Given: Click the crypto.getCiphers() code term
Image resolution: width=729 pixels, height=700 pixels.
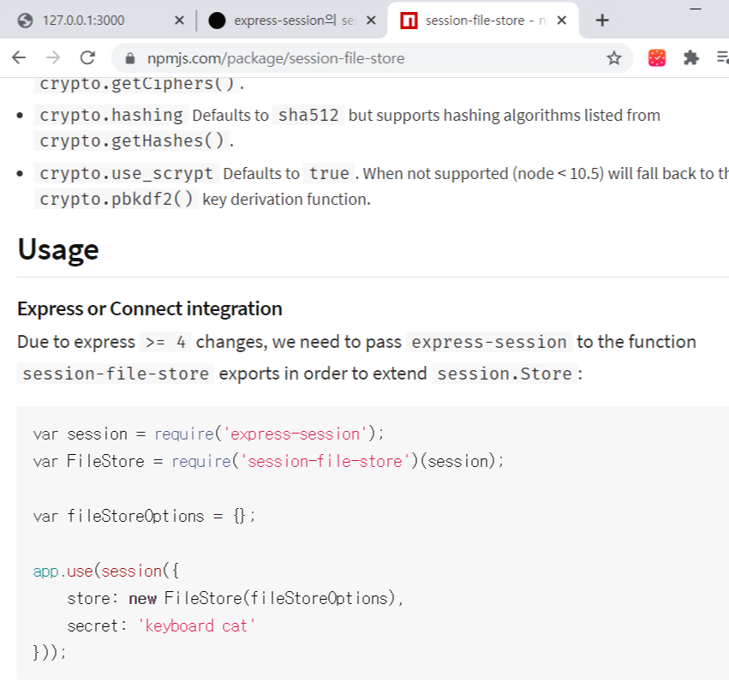Looking at the screenshot, I should coord(137,84).
